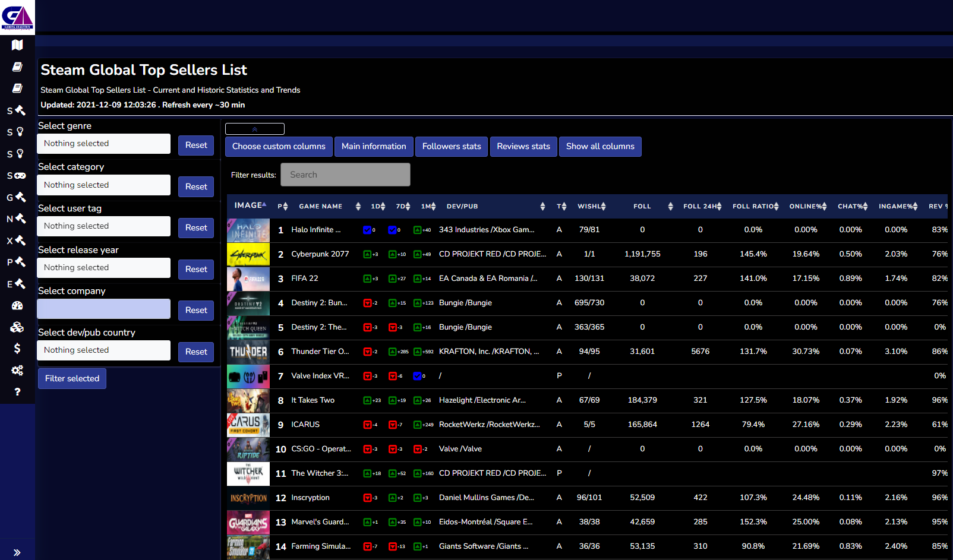953x560 pixels.
Task: Click Halo Infinite 1D blue check indicator
Action: 367,230
